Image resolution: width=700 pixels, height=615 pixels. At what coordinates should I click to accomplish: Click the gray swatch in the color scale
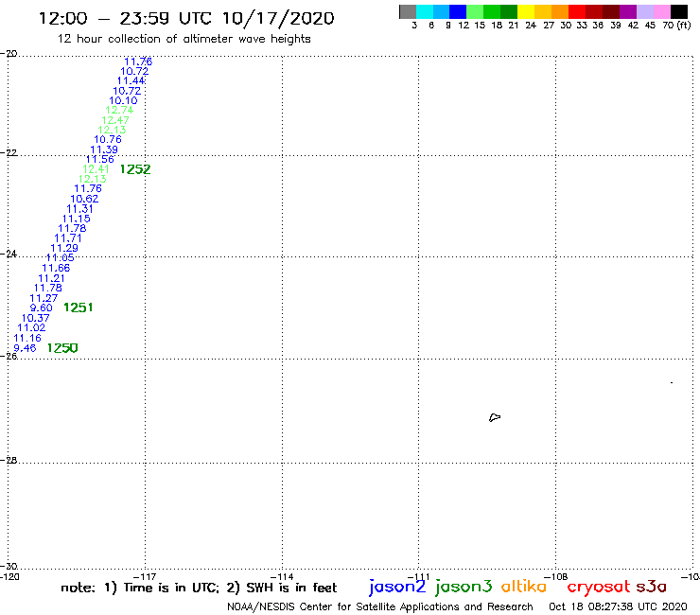[408, 11]
